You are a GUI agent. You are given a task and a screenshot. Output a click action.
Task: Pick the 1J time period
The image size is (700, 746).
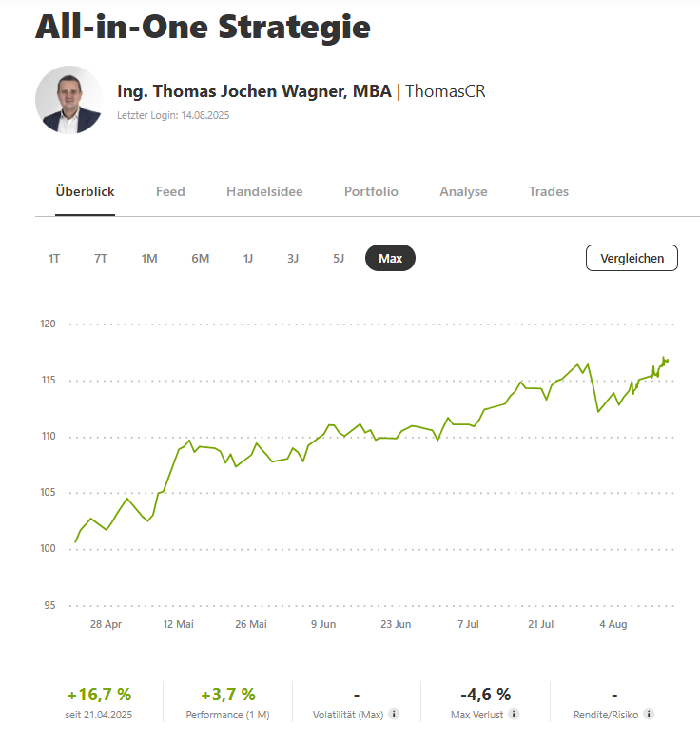point(248,258)
